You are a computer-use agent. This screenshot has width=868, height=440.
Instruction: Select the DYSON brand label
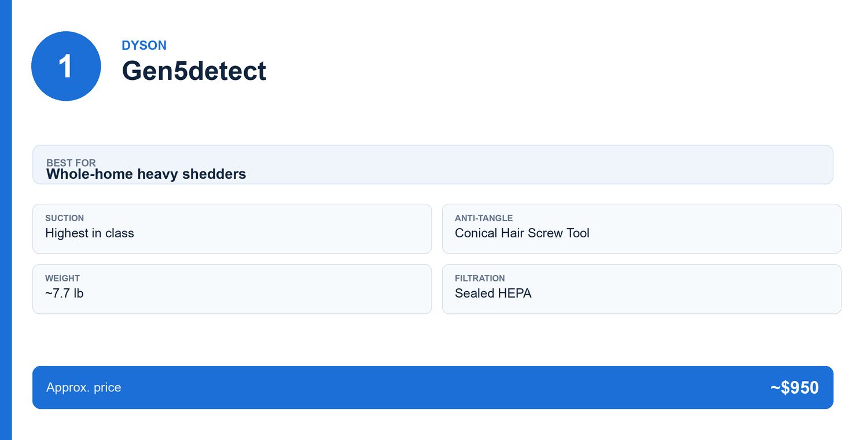click(144, 45)
